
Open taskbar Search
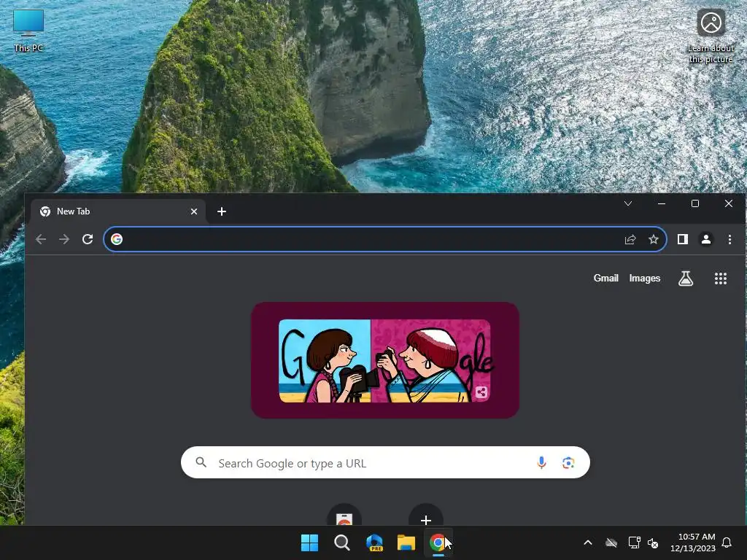[x=342, y=542]
